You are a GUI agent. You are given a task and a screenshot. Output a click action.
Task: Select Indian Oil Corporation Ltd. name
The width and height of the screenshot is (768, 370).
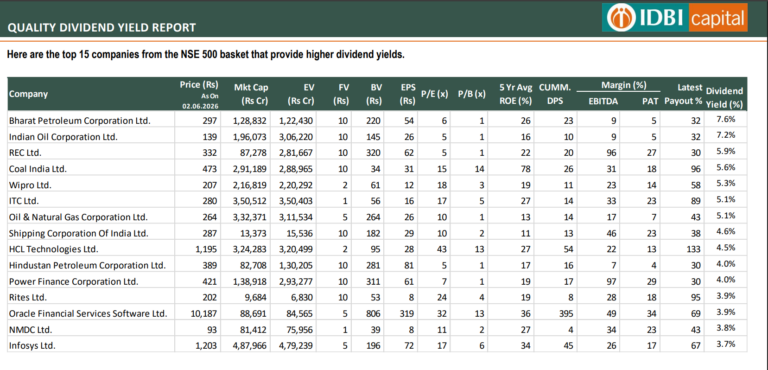63,136
